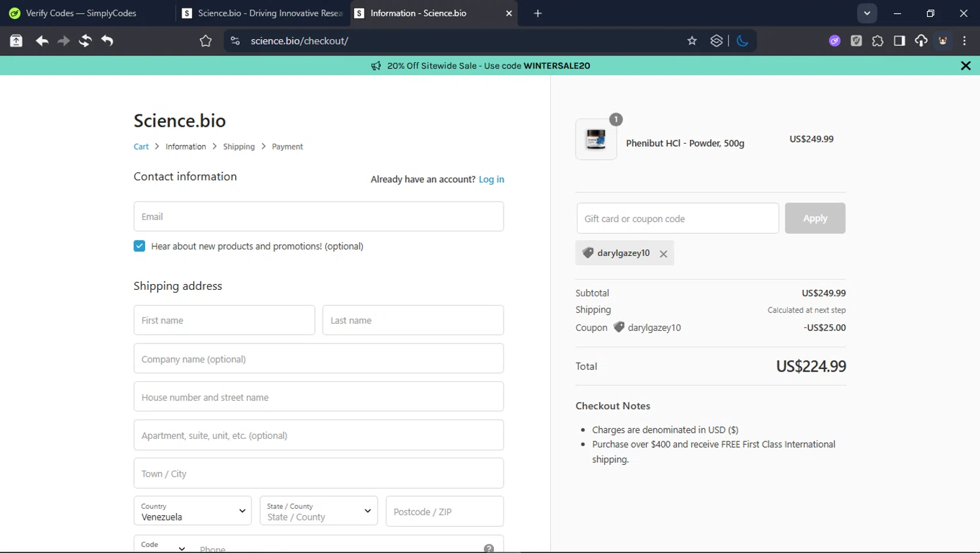Click the phone field help question icon

[x=489, y=548]
